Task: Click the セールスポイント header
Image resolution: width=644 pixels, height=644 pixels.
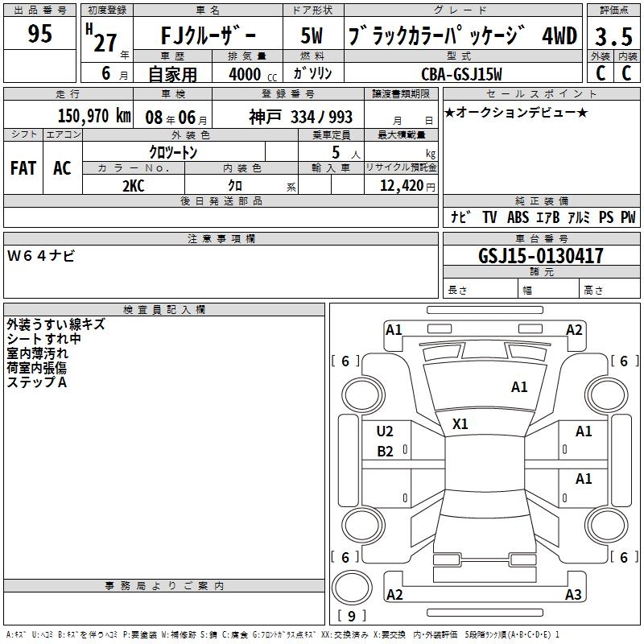Action: 541,93
